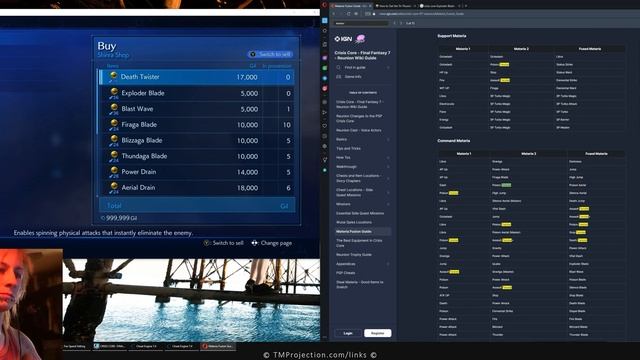Click the Login button
This screenshot has width=640, height=360.
(348, 333)
